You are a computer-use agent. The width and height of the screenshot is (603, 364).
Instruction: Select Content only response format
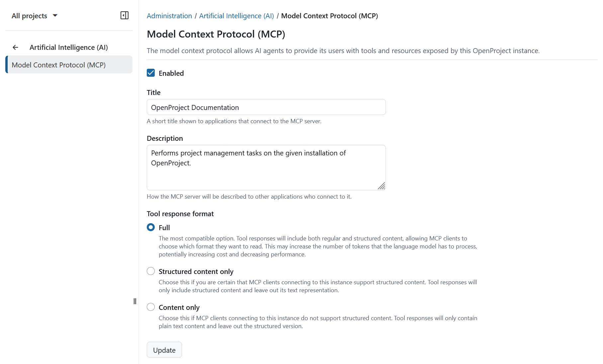(150, 307)
